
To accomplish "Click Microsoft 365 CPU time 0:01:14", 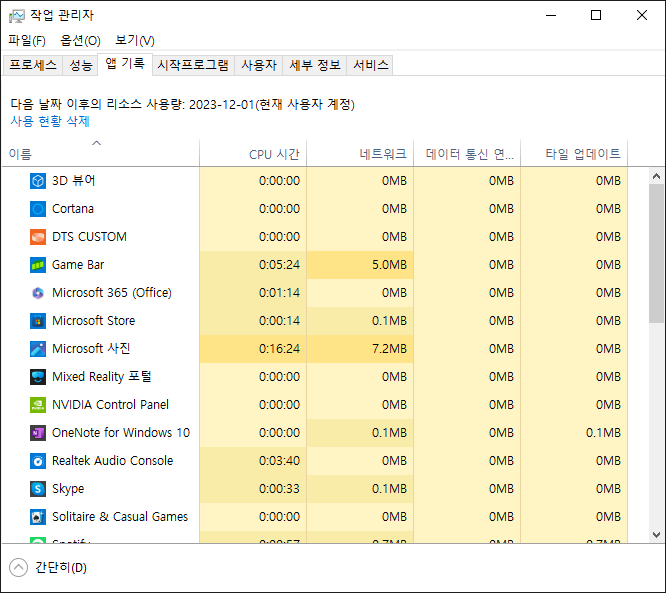I will coord(279,293).
